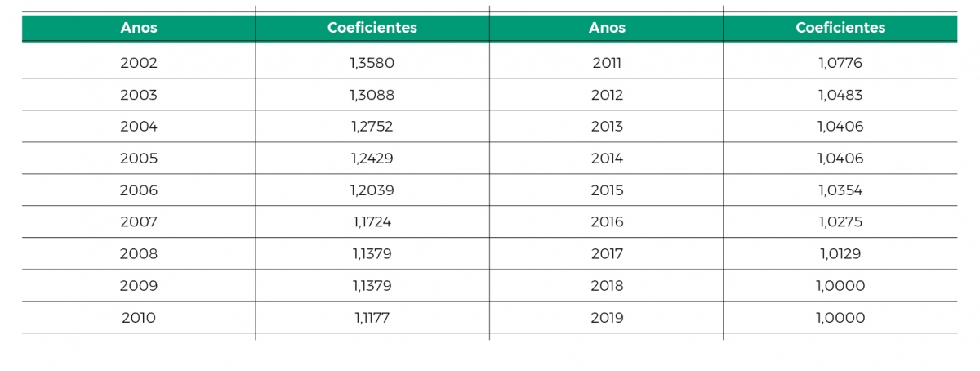980x371 pixels.
Task: Click the coefficient value 1,2429
Action: 372,159
